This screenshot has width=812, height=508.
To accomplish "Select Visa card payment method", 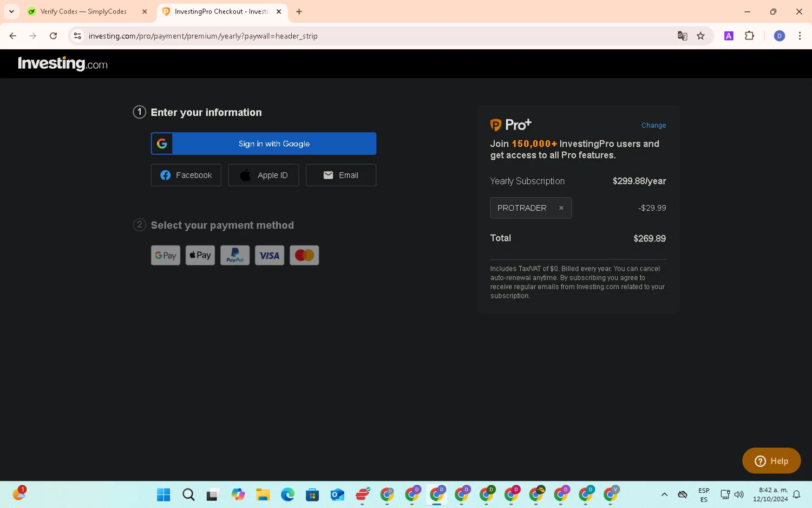I will click(270, 256).
